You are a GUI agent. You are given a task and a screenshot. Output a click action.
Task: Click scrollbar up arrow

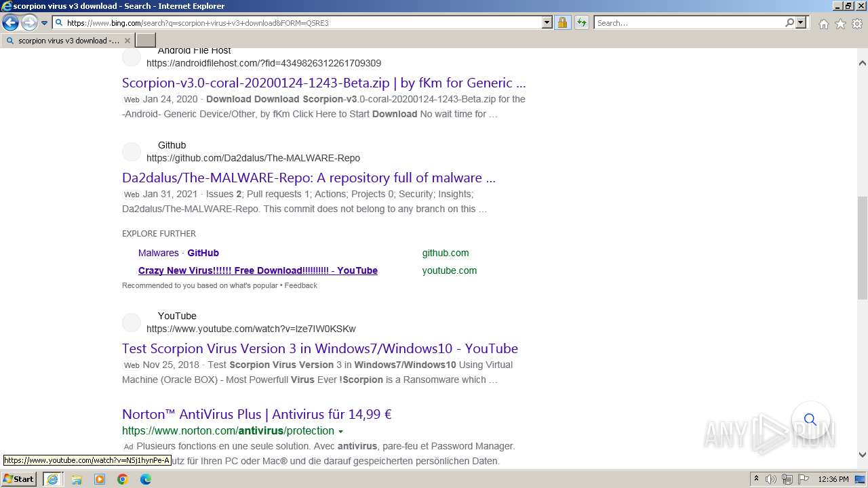tap(862, 63)
